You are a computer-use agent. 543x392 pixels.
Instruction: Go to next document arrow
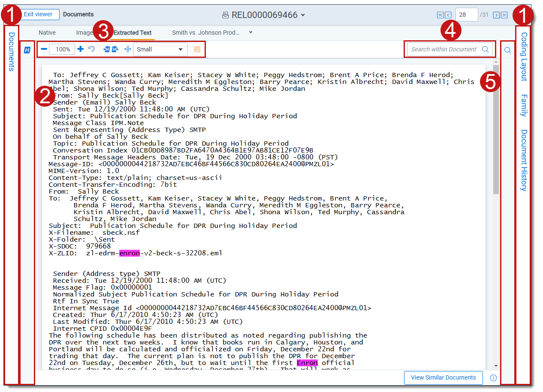coord(496,15)
